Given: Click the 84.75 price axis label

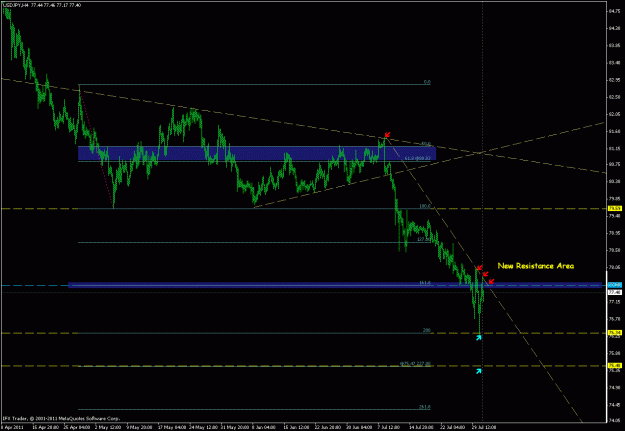Looking at the screenshot, I should click(613, 11).
